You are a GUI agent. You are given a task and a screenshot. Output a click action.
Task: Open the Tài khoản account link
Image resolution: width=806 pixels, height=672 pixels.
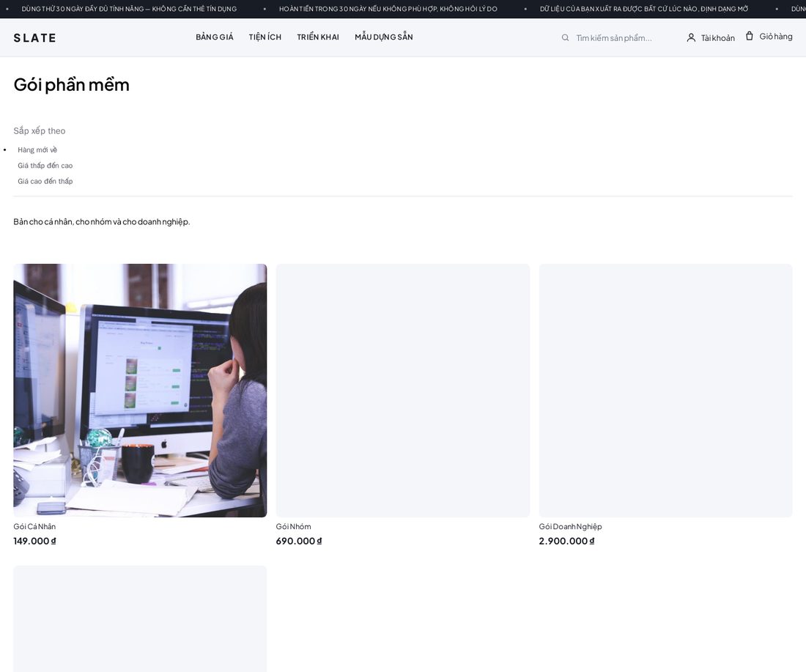pos(711,37)
